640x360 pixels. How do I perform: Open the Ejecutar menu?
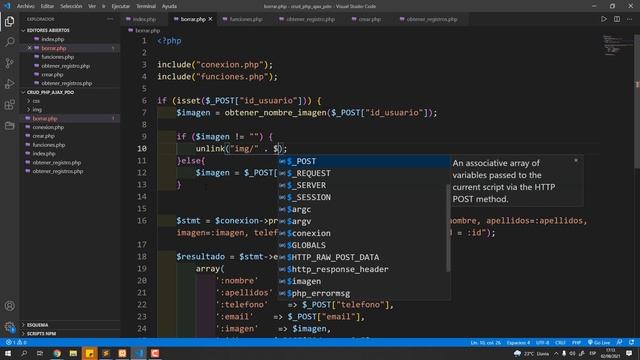tap(120, 6)
